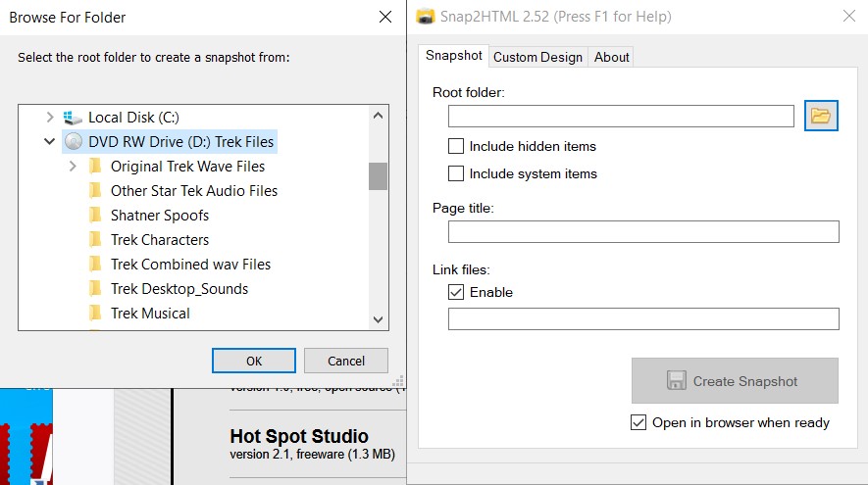Close the Snap2HTML window

pyautogui.click(x=849, y=16)
